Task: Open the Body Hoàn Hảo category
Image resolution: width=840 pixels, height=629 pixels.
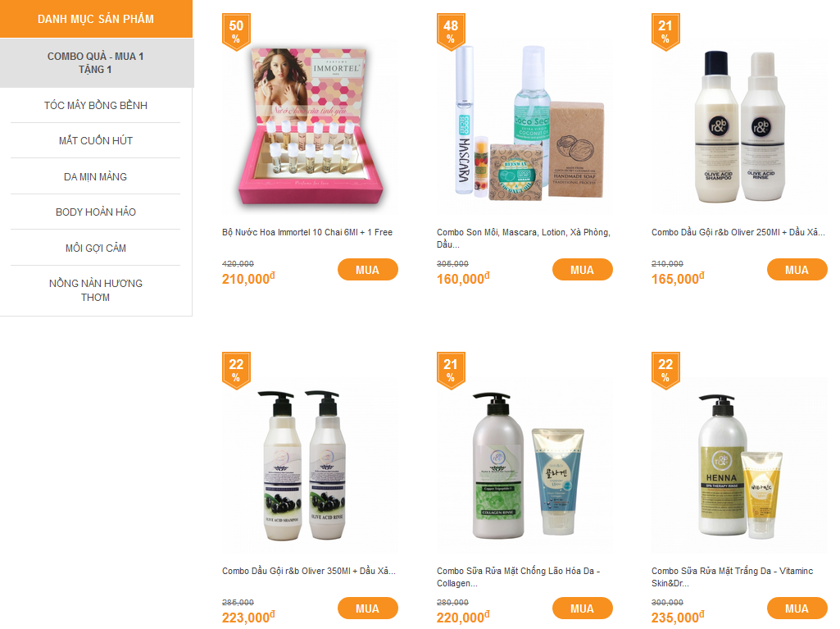Action: [x=96, y=212]
